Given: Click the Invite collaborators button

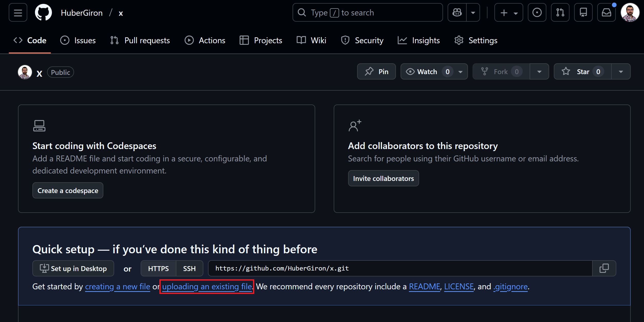Looking at the screenshot, I should [x=383, y=178].
